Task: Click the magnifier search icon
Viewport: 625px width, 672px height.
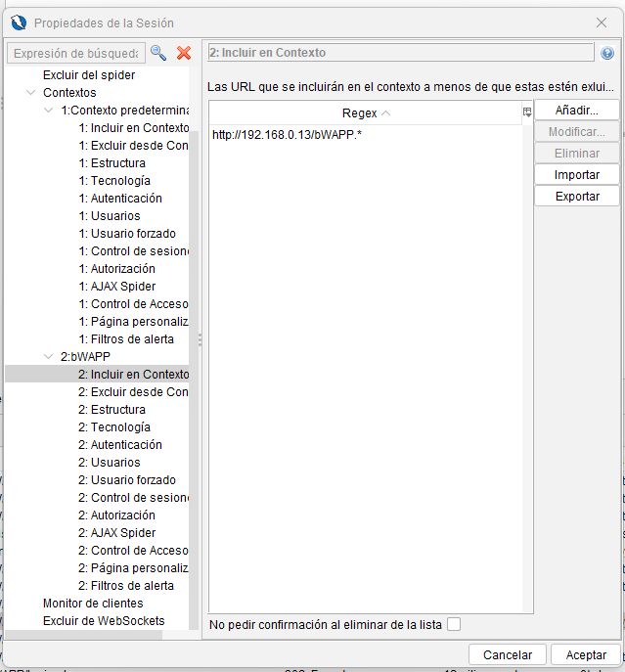Action: click(157, 53)
